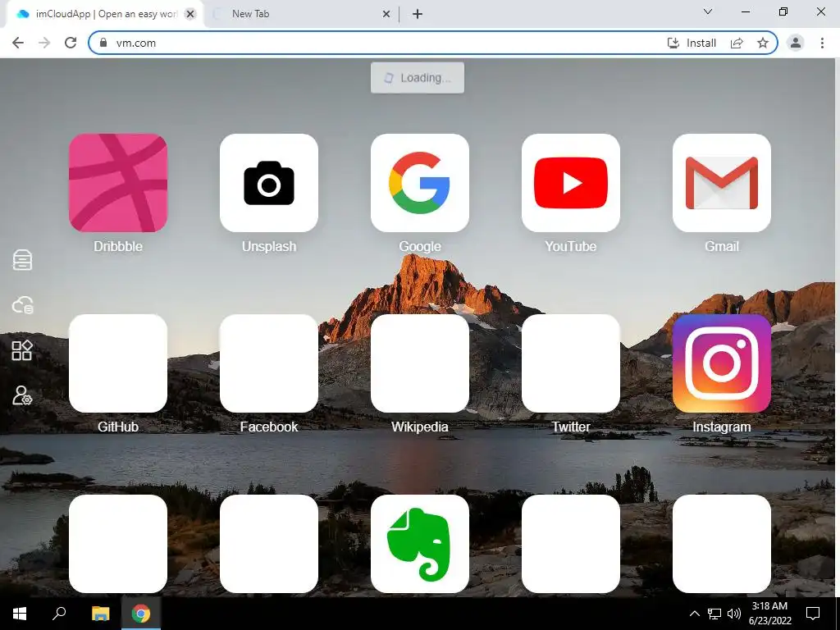Click the Loading indicator

418,78
